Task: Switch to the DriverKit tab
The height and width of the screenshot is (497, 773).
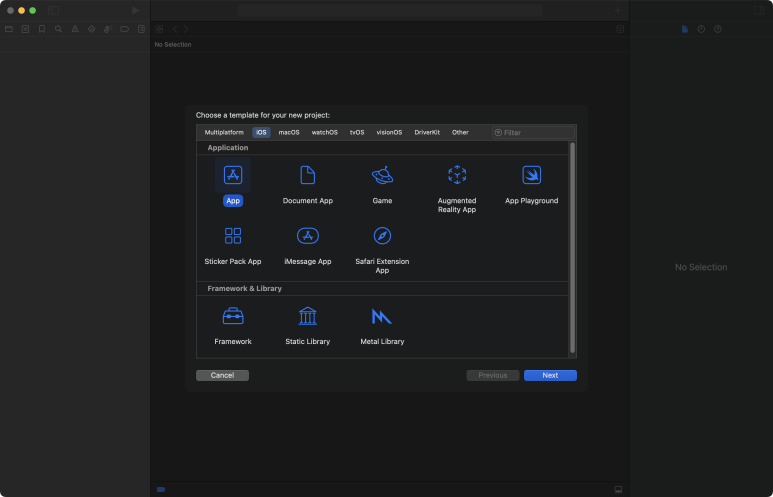Action: (427, 133)
